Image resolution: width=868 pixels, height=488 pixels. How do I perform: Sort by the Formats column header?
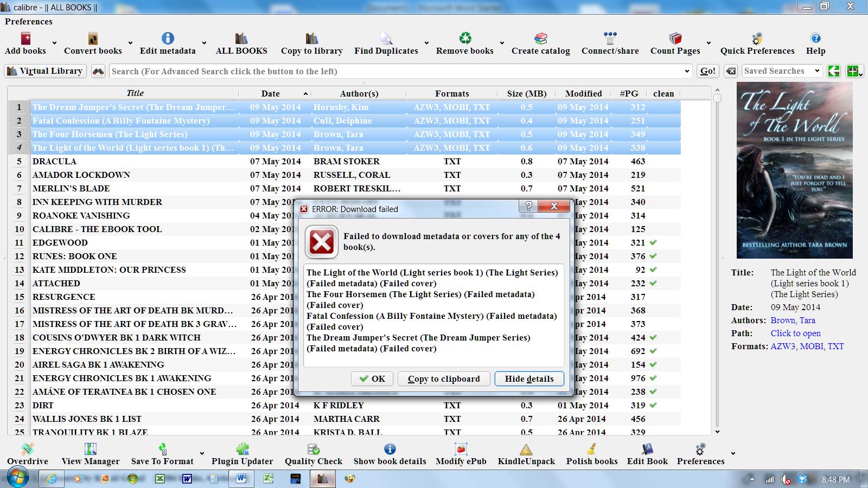tap(452, 93)
